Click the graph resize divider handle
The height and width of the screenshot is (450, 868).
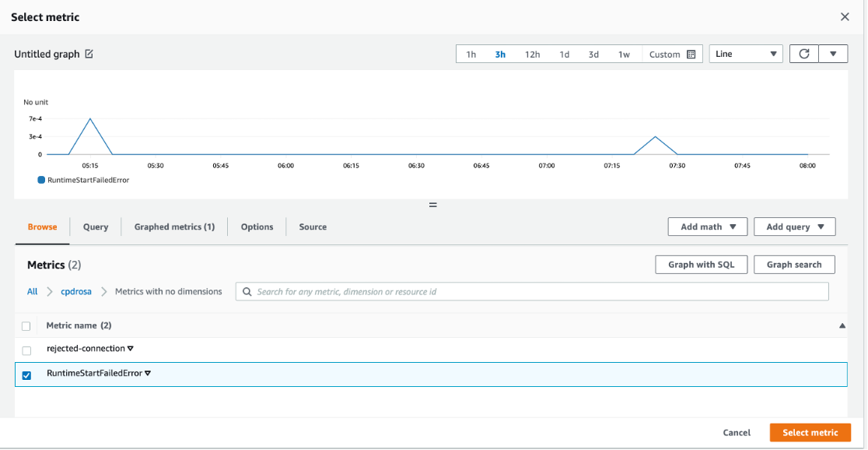[x=433, y=205]
